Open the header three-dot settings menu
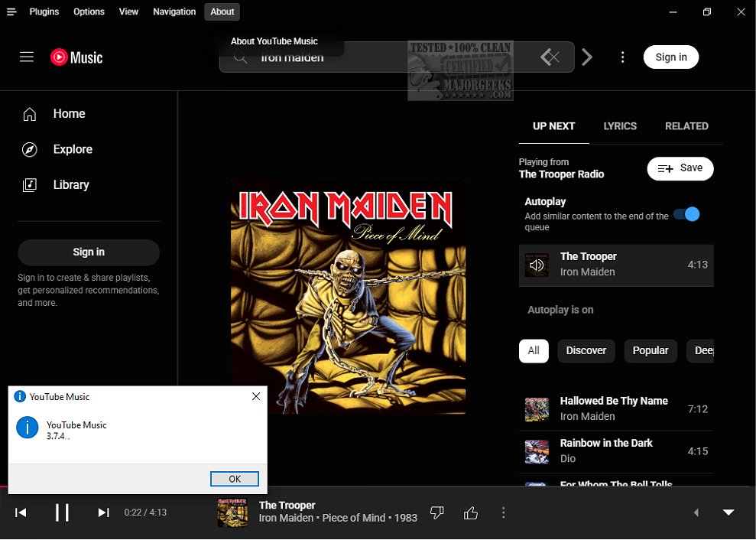This screenshot has height=540, width=756. 622,57
